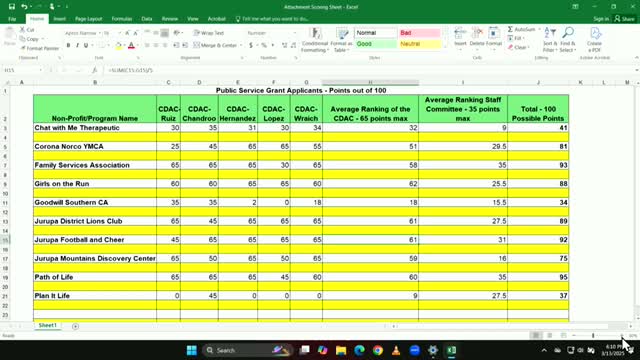Switch to the Page Layout tab
The image size is (640, 360).
(x=89, y=19)
